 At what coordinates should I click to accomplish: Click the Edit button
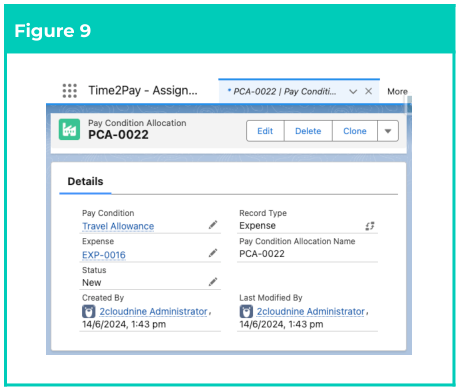[x=265, y=131]
